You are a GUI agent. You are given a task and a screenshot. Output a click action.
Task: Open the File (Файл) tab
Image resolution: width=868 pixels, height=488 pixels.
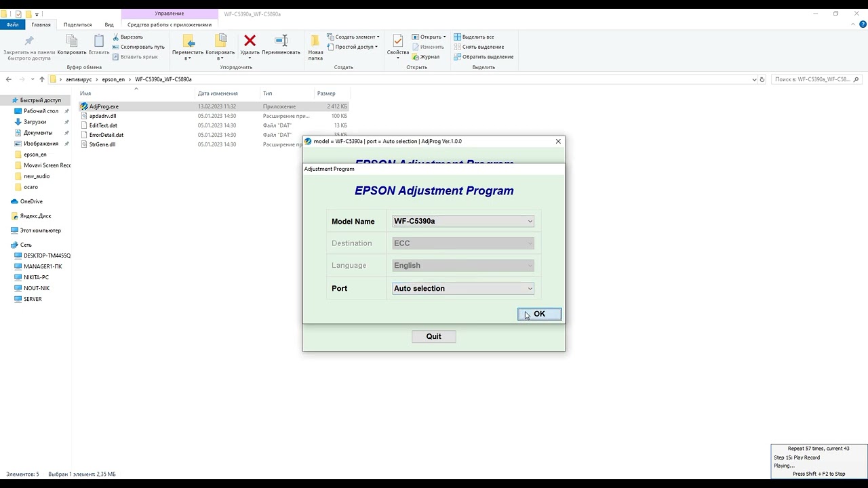coord(12,24)
